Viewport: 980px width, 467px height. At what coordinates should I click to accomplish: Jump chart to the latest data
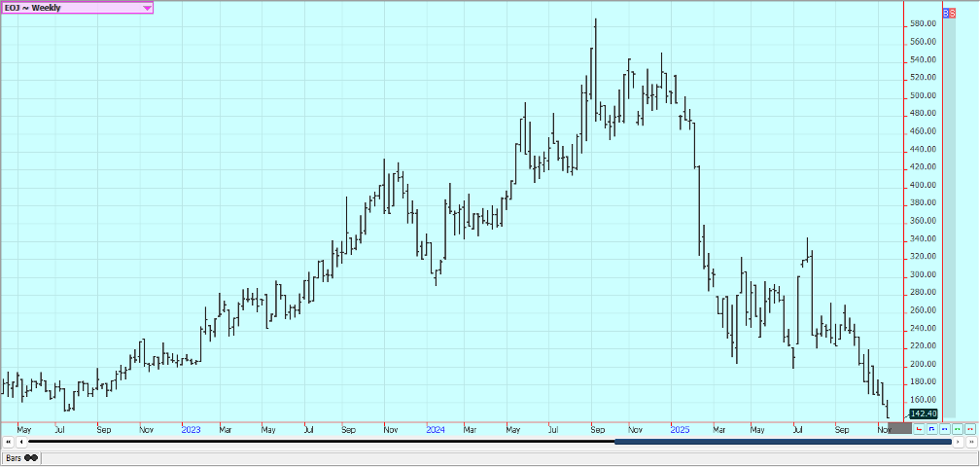tap(969, 442)
